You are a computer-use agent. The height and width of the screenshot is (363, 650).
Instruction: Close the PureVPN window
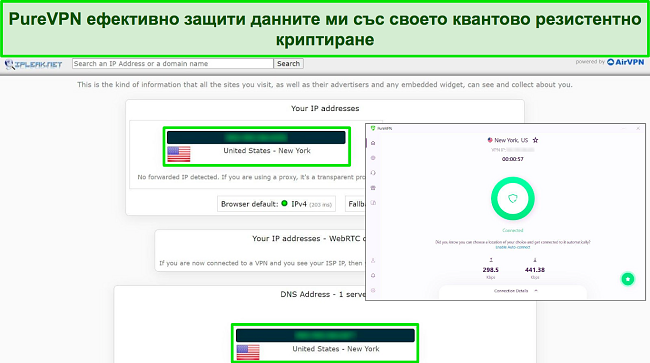point(638,128)
